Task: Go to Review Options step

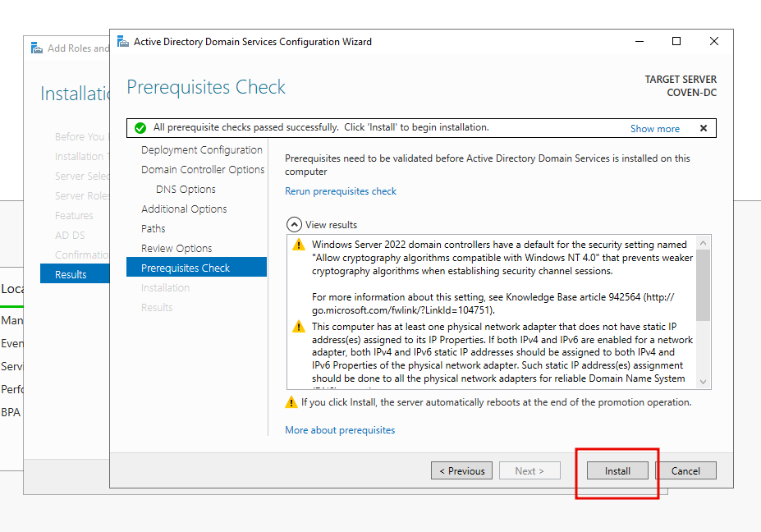Action: click(x=176, y=249)
